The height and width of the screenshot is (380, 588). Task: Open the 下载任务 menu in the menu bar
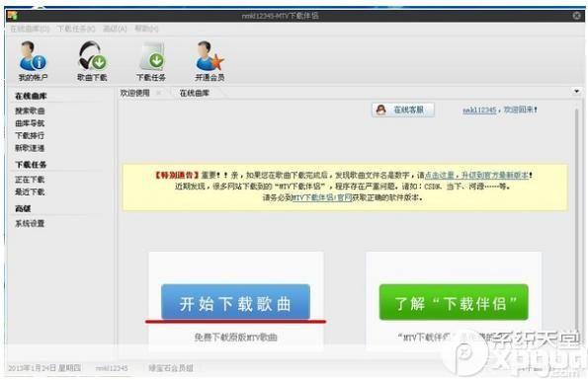[x=76, y=29]
